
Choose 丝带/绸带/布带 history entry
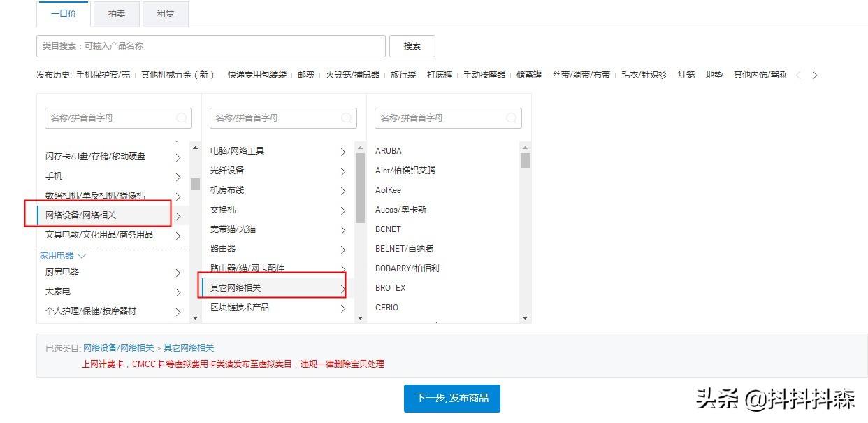tap(581, 75)
